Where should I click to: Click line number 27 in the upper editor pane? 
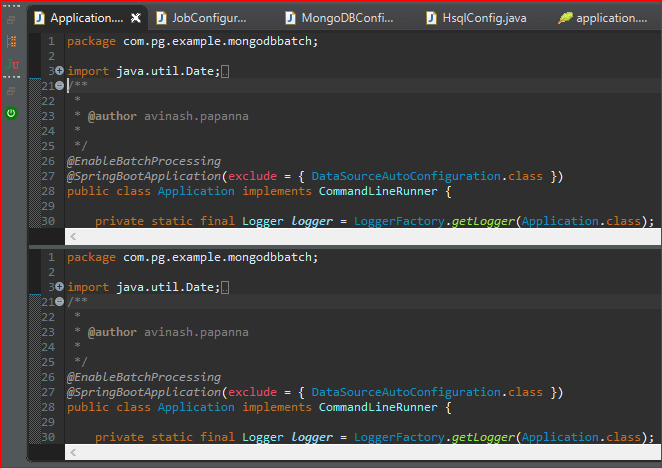48,176
